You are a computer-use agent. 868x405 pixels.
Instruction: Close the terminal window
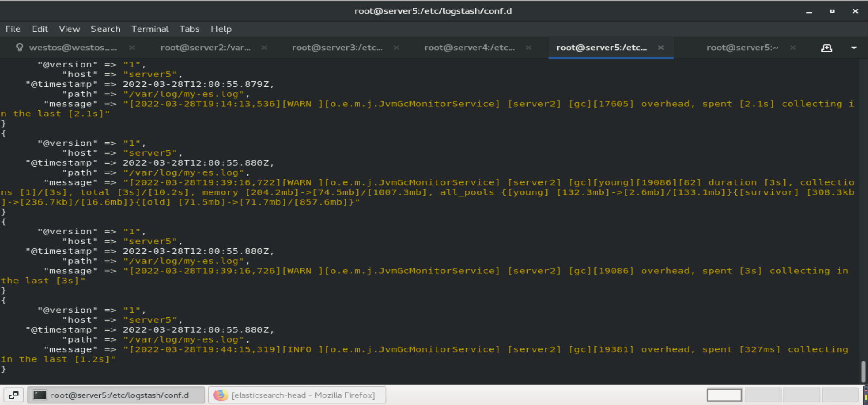(x=855, y=11)
